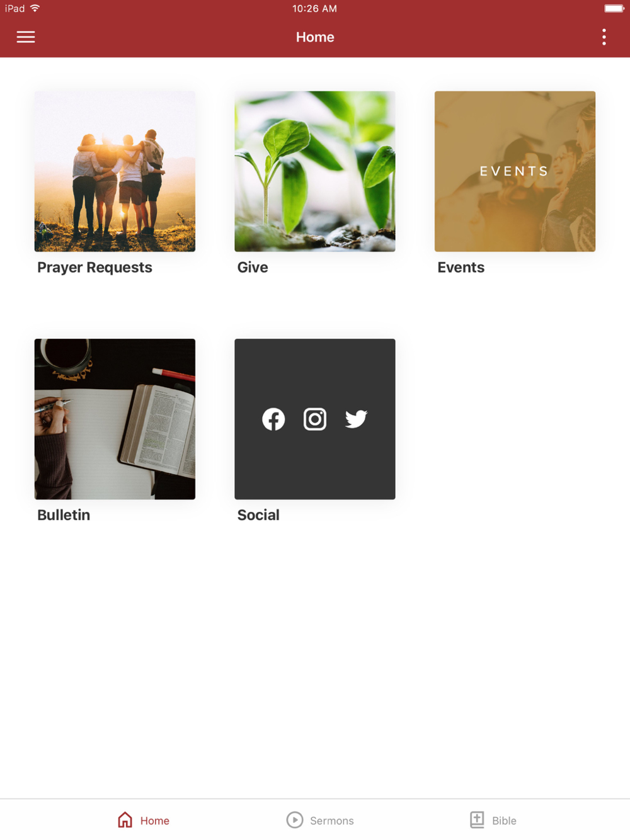Click the Events label under tile
Image resolution: width=630 pixels, height=840 pixels.
click(x=461, y=268)
